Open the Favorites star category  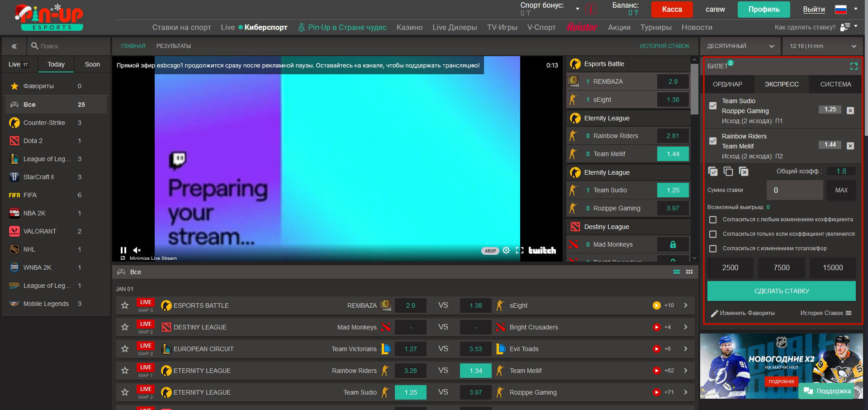click(56, 86)
